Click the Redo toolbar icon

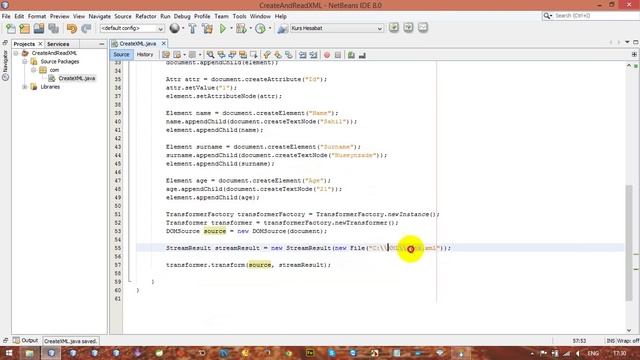pyautogui.click(x=86, y=28)
